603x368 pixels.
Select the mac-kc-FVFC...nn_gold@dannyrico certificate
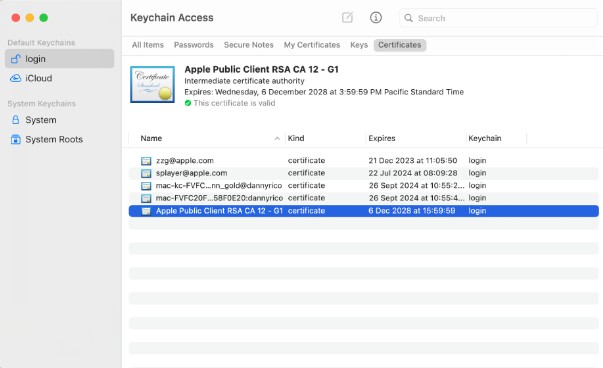(x=219, y=185)
